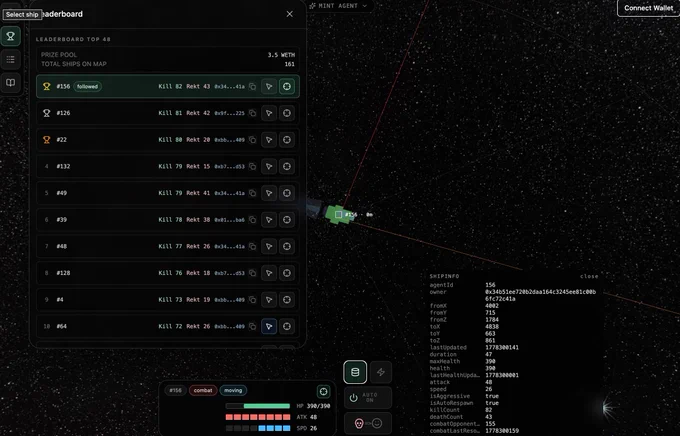The image size is (680, 436).
Task: Click the moving status badge
Action: coord(233,390)
